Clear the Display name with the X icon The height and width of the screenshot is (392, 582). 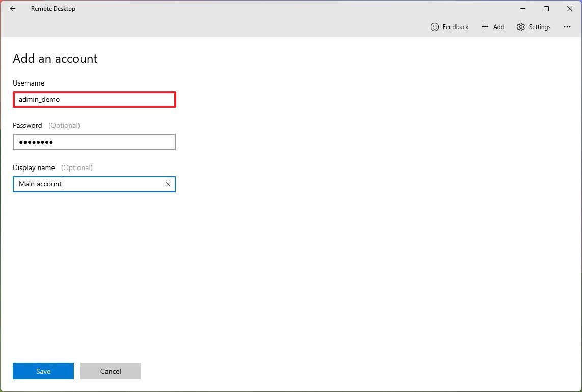[x=168, y=184]
